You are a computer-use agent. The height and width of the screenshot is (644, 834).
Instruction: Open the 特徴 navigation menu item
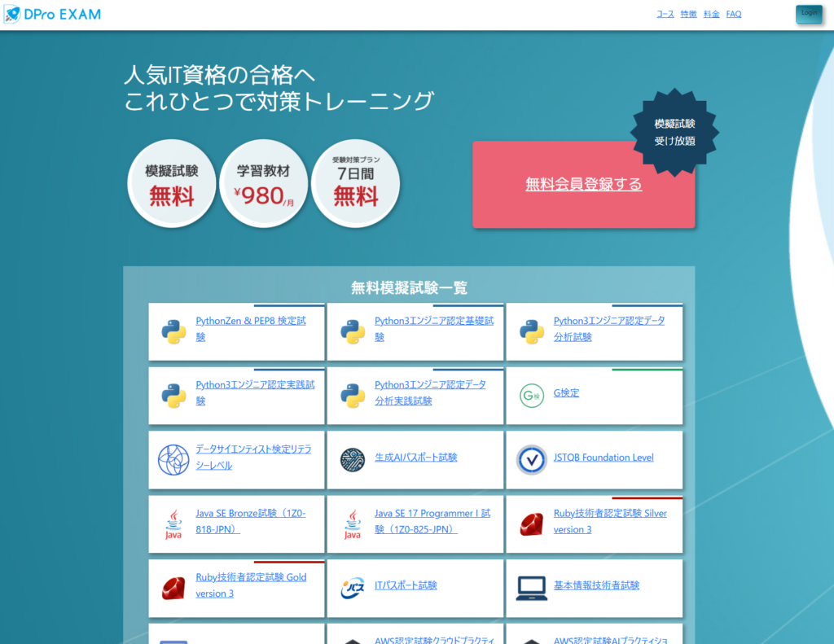coord(688,14)
